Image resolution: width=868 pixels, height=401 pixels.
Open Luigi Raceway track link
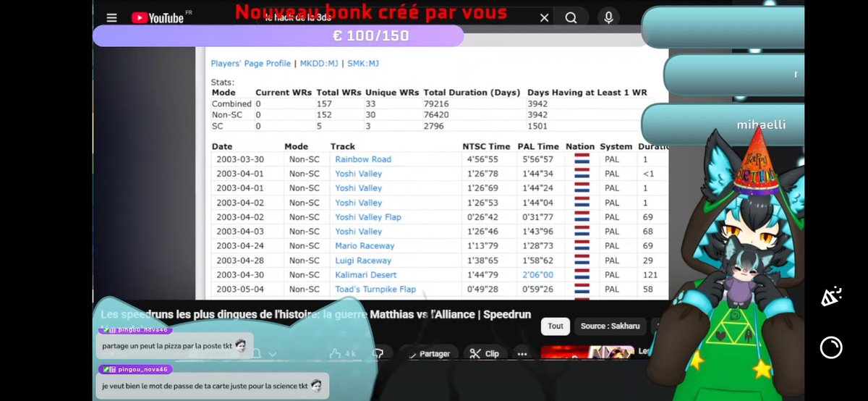tap(363, 261)
